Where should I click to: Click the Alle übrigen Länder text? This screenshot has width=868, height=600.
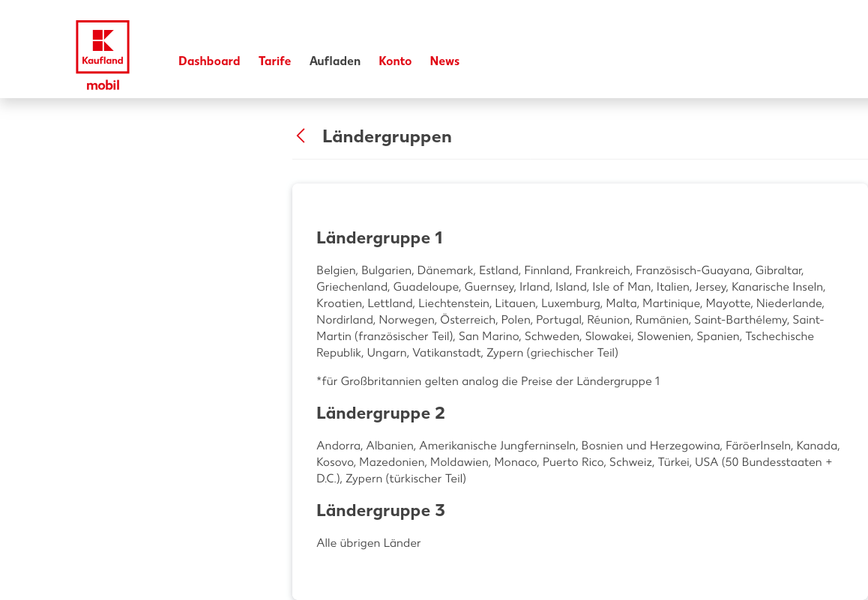point(368,542)
